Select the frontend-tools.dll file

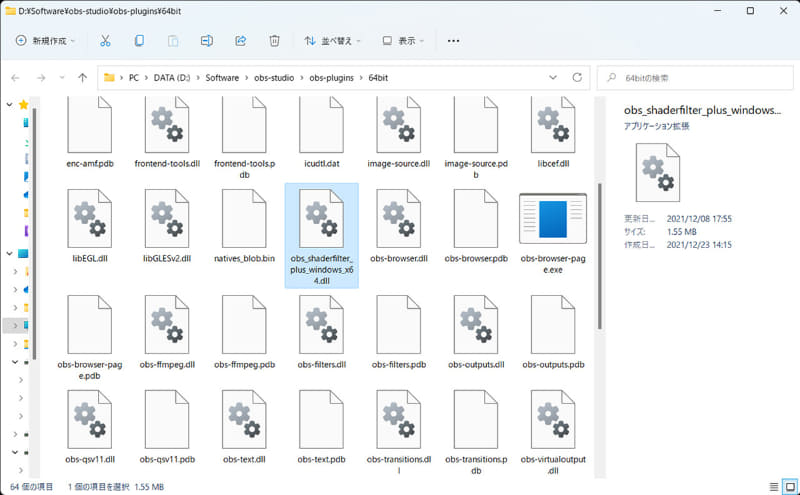click(x=167, y=132)
